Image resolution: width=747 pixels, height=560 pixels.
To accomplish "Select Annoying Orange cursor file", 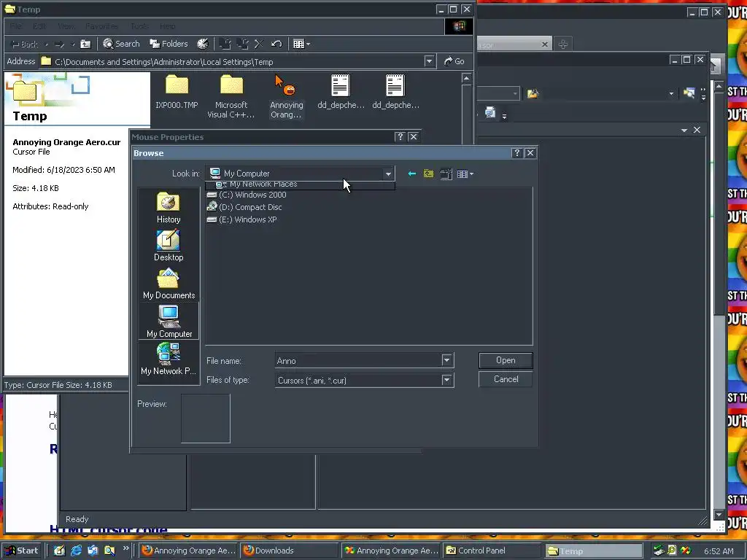I will (x=286, y=97).
